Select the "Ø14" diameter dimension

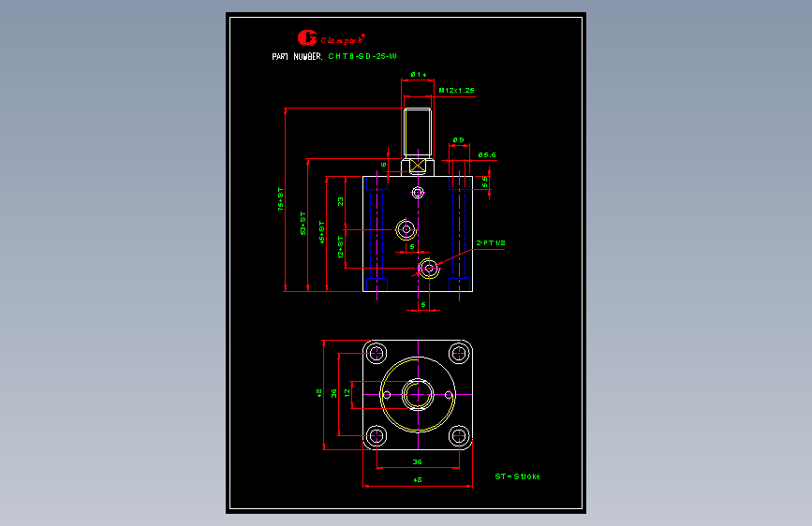[419, 75]
